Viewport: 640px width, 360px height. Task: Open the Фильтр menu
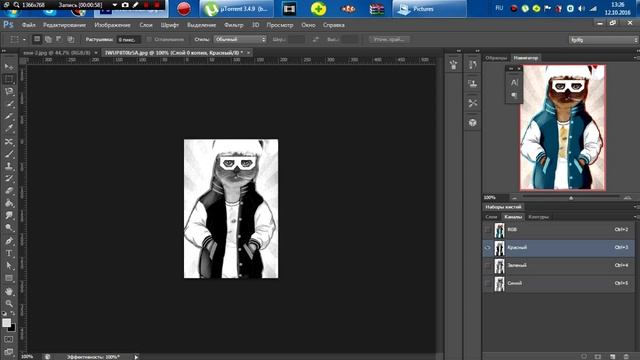[233, 25]
